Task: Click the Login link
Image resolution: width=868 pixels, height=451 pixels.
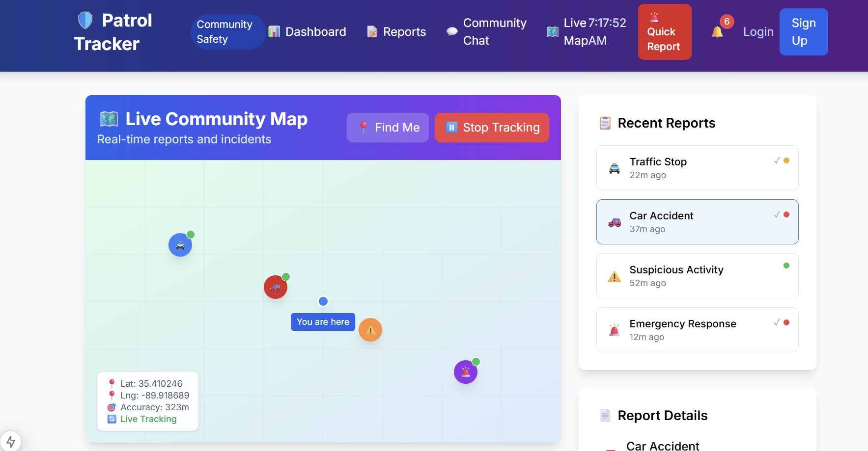Action: [x=758, y=32]
